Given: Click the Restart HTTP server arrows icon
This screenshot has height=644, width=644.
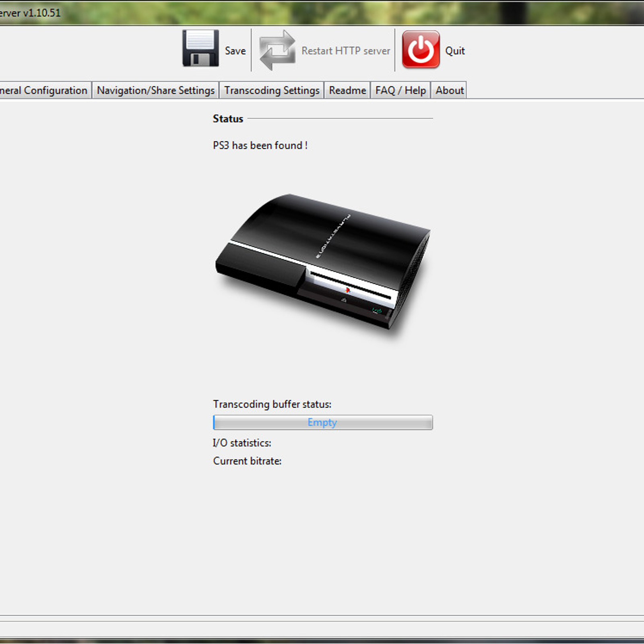Looking at the screenshot, I should (x=278, y=50).
